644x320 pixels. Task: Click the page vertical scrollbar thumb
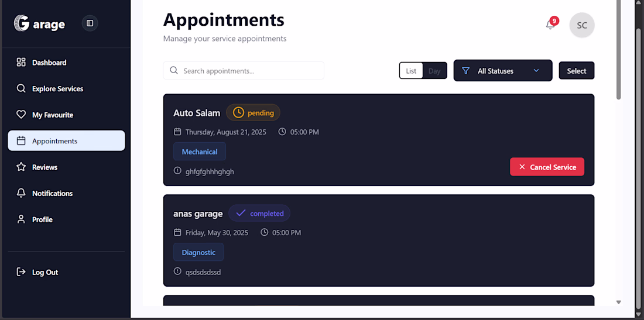pos(619,49)
